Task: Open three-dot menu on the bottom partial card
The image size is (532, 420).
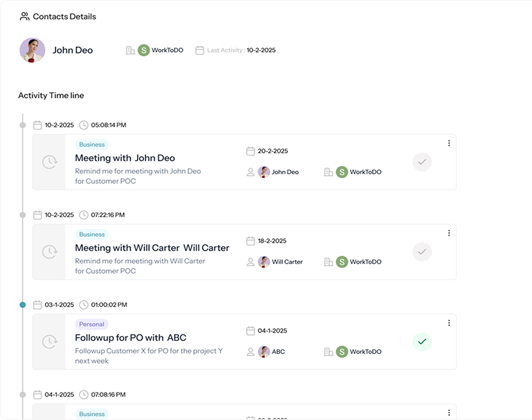Action: pos(449,413)
